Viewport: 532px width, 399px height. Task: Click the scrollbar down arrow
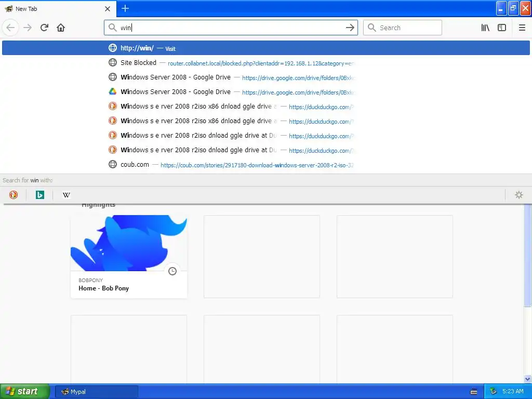(528, 379)
